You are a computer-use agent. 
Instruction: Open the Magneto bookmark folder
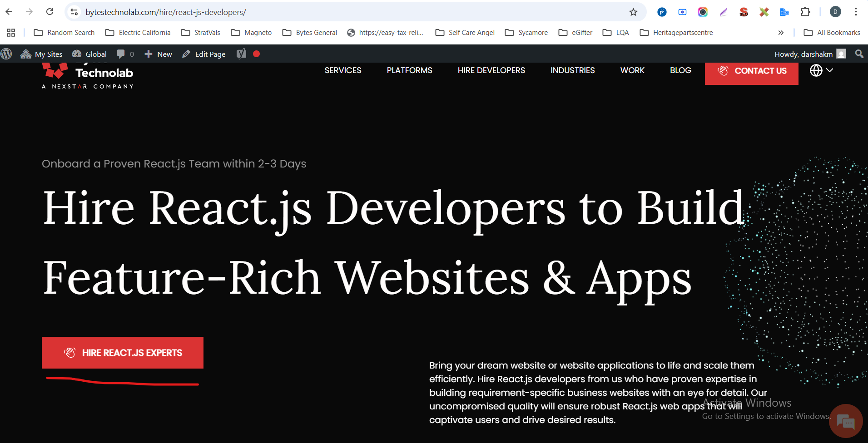click(251, 33)
